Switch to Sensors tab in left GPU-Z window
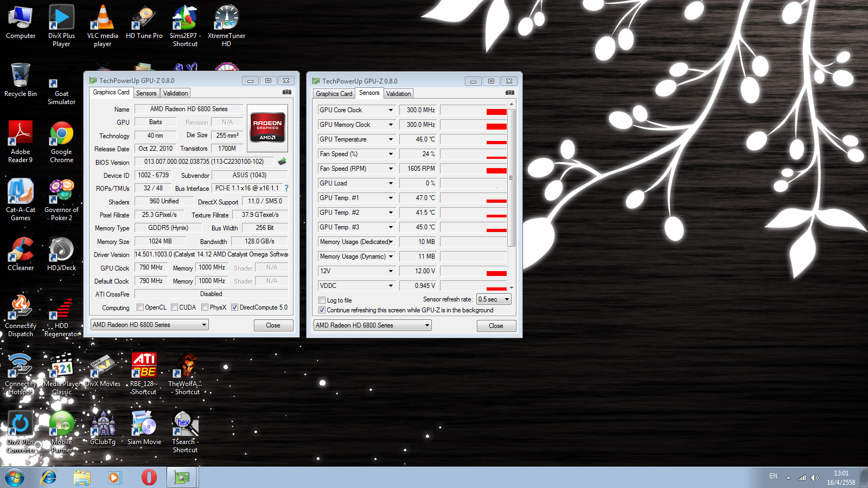 point(146,93)
